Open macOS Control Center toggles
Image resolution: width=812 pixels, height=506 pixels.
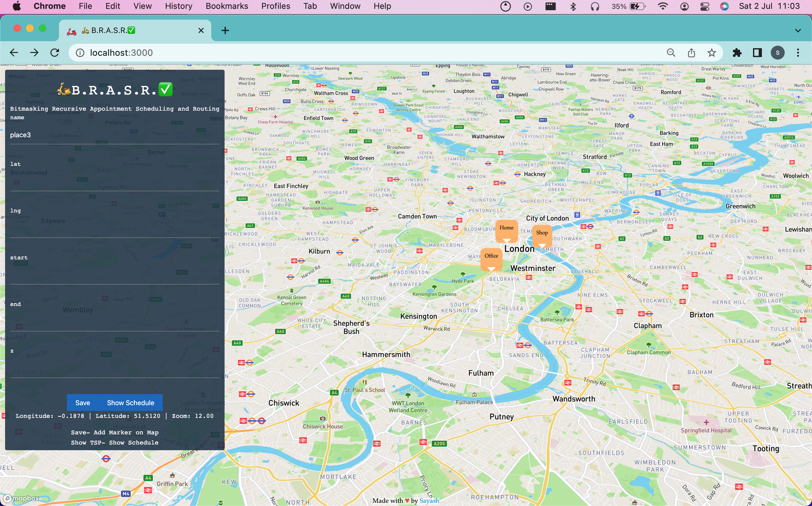[704, 6]
